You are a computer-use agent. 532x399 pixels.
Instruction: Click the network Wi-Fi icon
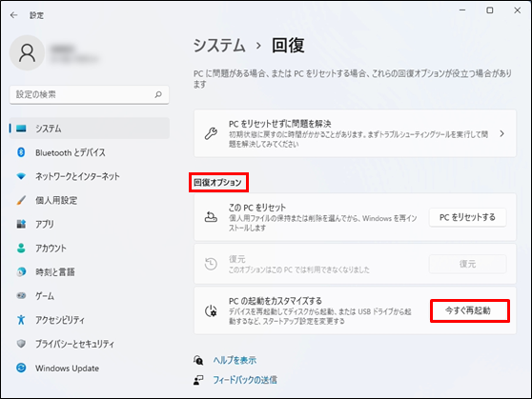(21, 176)
